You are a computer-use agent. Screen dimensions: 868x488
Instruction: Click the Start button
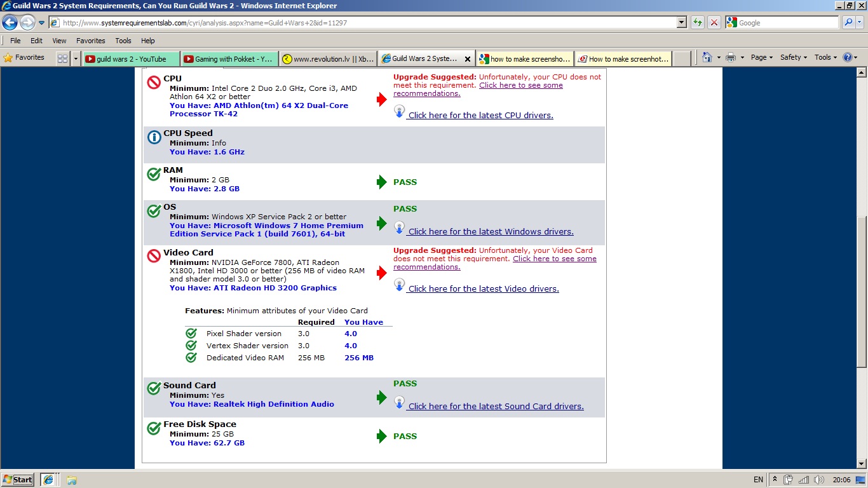[18, 480]
